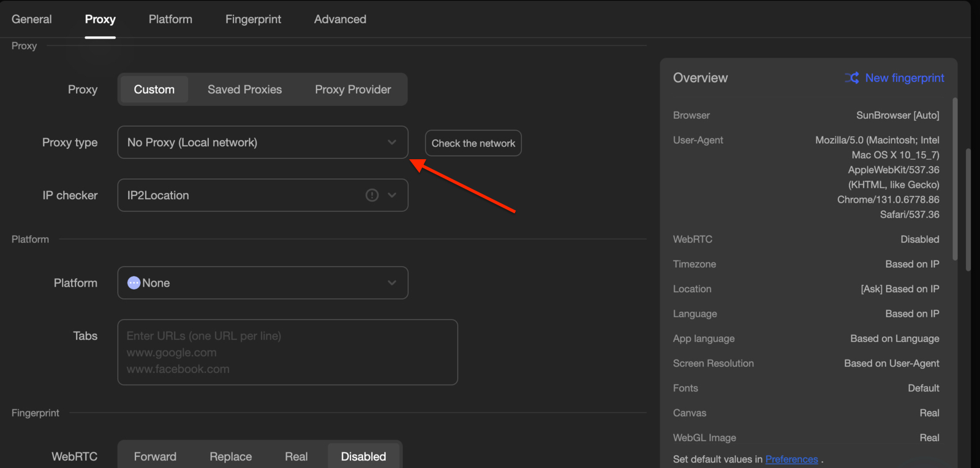Set WebRTC to Replace

pyautogui.click(x=230, y=456)
